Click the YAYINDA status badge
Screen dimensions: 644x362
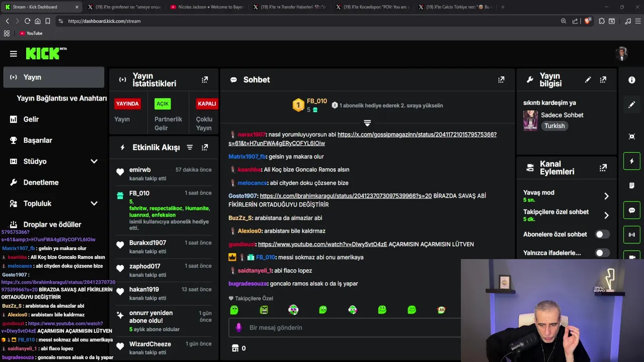click(127, 104)
